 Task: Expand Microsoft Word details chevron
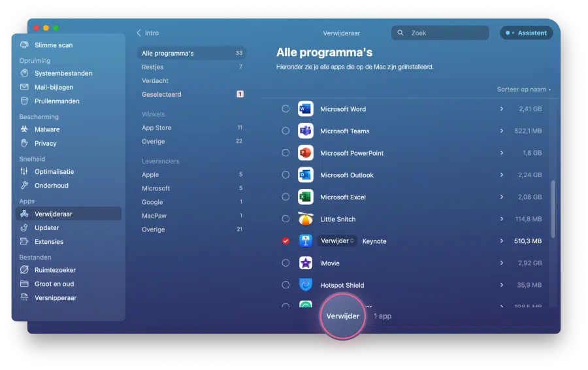point(501,109)
